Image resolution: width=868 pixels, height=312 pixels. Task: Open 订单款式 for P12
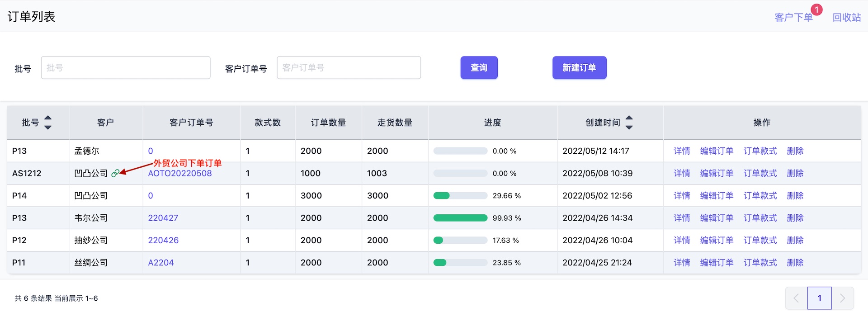click(760, 240)
